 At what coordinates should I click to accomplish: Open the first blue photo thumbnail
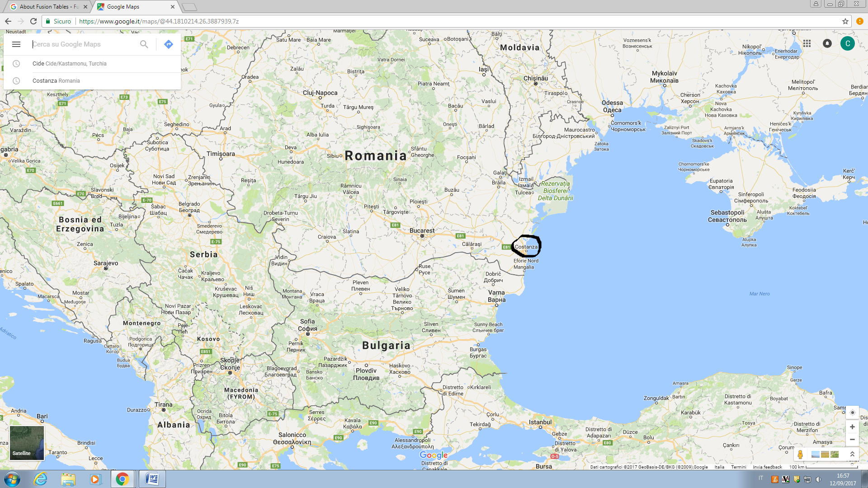pyautogui.click(x=816, y=454)
